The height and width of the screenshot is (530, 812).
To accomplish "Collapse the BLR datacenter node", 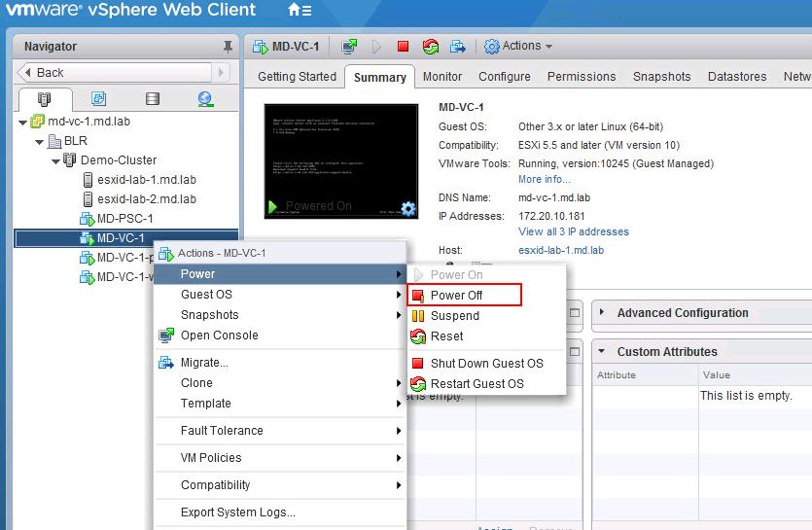I will 39,141.
